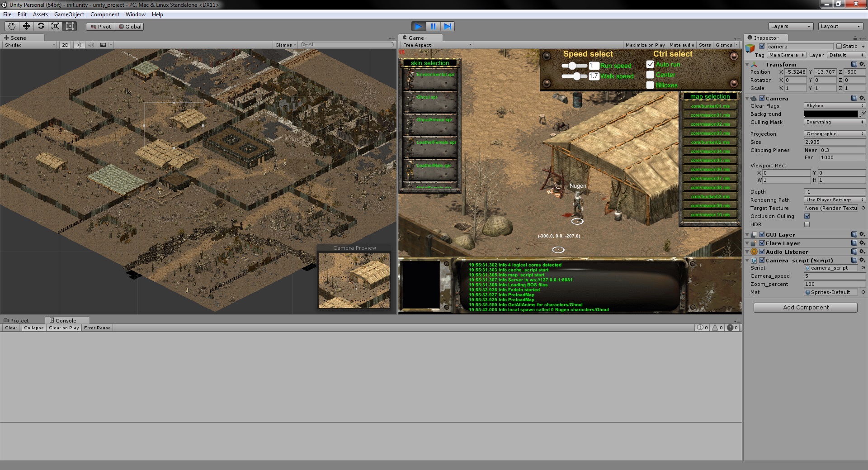The height and width of the screenshot is (470, 868).
Task: Open Free Aspect dropdown
Action: [x=437, y=45]
